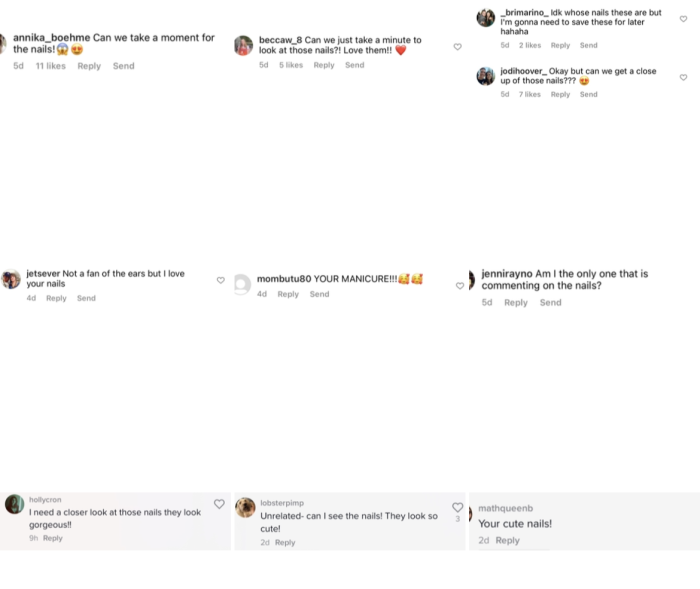Image resolution: width=700 pixels, height=589 pixels.
Task: Like hollycron's comment with the heart
Action: [x=219, y=504]
